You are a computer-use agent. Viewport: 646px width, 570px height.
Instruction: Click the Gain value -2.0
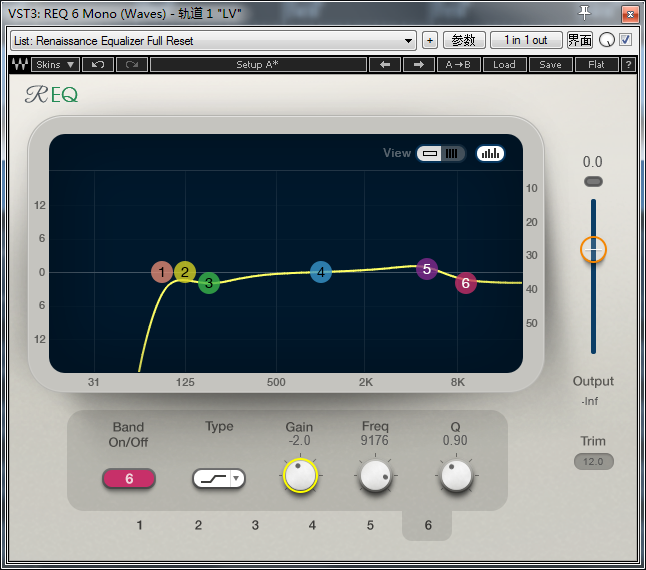click(x=300, y=440)
